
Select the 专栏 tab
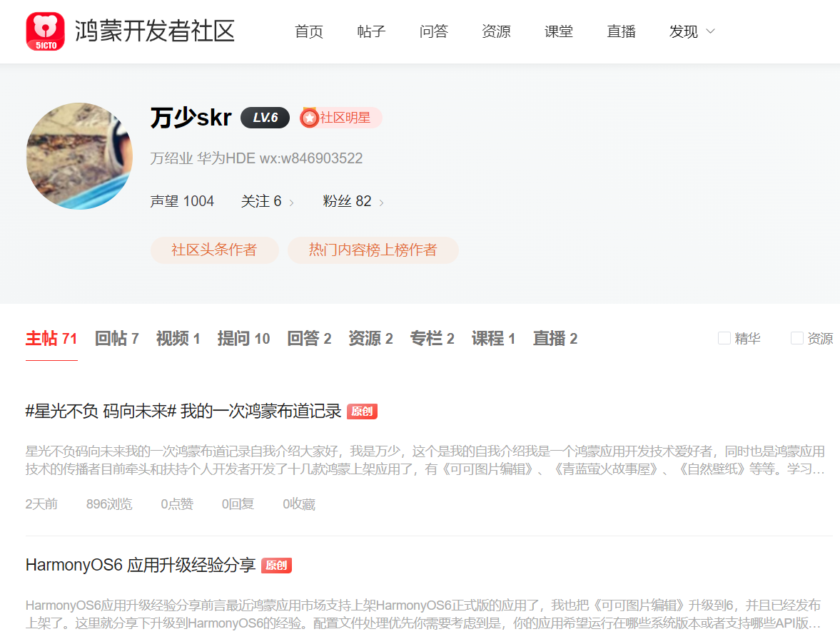pyautogui.click(x=432, y=339)
